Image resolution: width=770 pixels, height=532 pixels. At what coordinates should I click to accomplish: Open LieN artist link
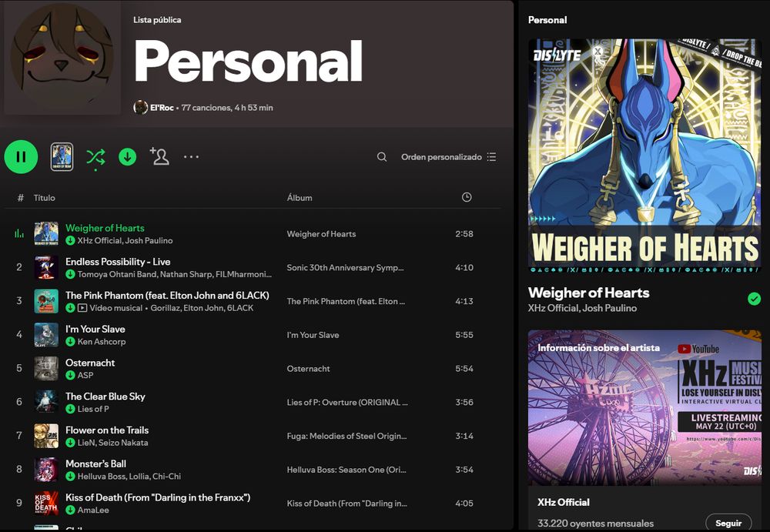86,443
